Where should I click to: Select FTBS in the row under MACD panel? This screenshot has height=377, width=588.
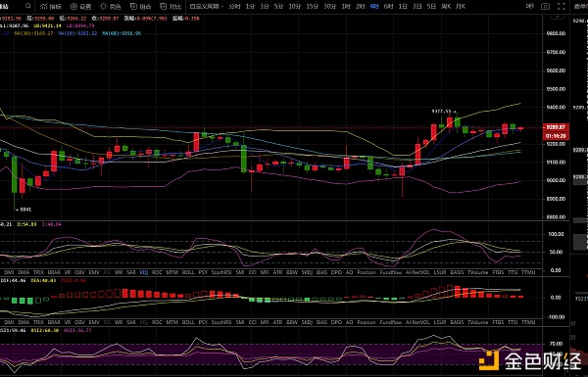coord(498,322)
